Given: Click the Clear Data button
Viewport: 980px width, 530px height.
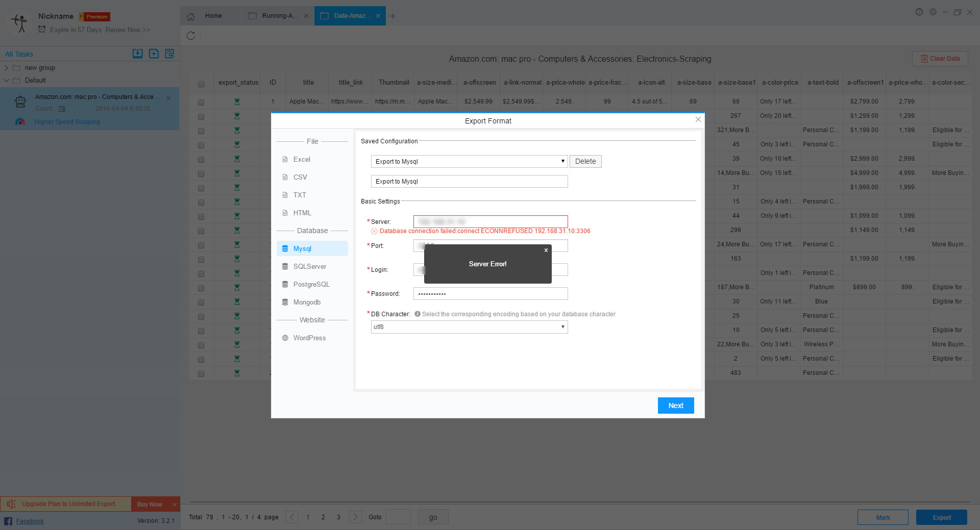Looking at the screenshot, I should click(x=940, y=59).
